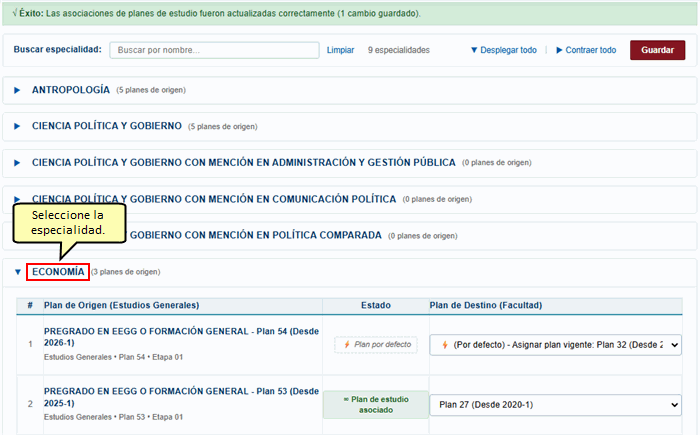Click row number 1 cell
Screen dimensions: 700x435
(x=30, y=344)
